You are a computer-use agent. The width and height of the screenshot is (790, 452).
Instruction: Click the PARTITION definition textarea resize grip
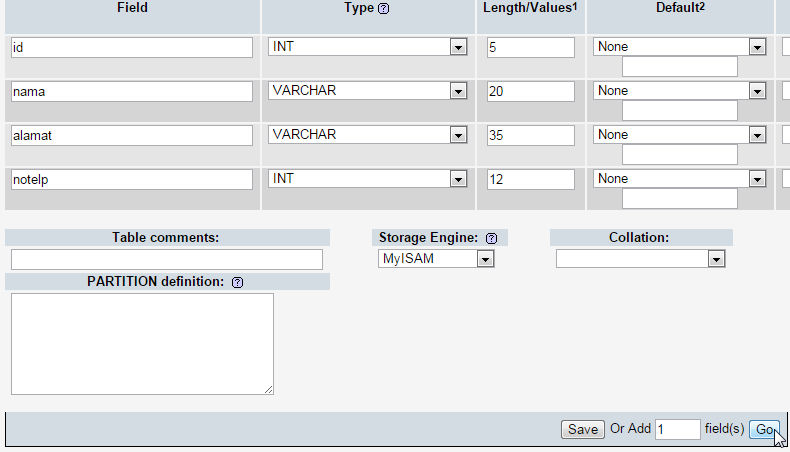(269, 390)
